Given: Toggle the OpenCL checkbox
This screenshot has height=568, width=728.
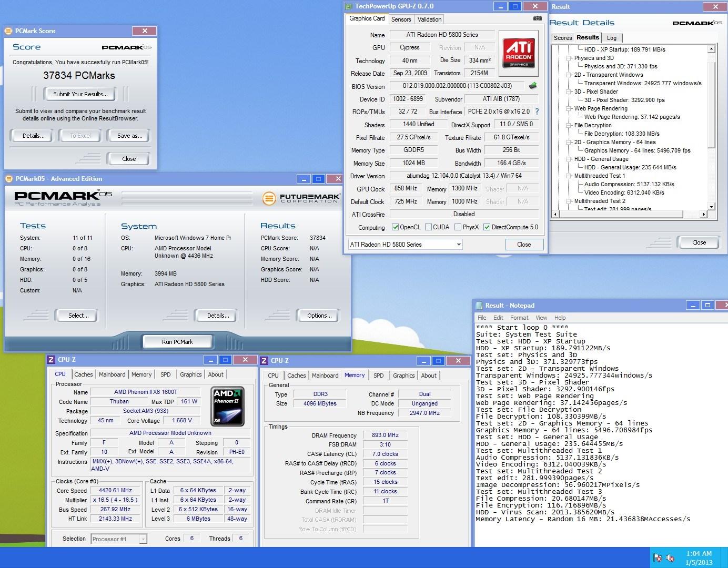Looking at the screenshot, I should 395,227.
